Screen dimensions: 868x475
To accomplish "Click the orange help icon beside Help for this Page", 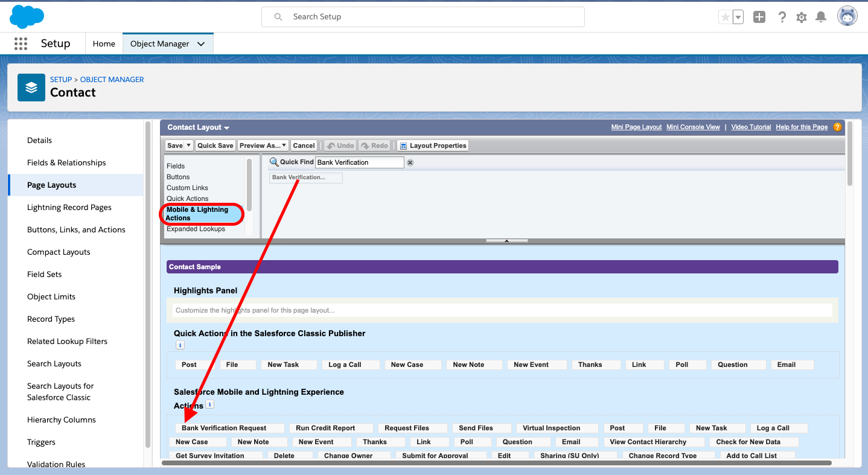I will tap(837, 127).
